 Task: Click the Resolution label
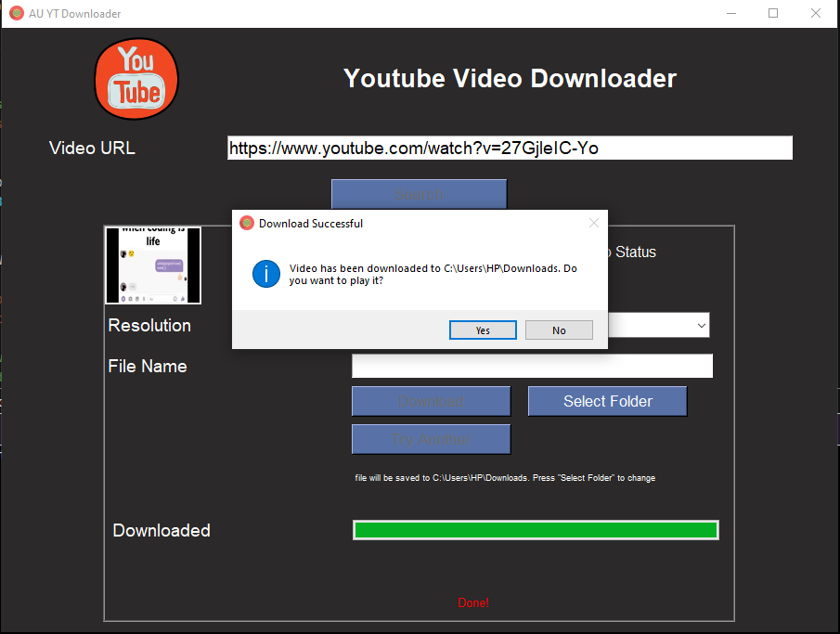point(149,325)
